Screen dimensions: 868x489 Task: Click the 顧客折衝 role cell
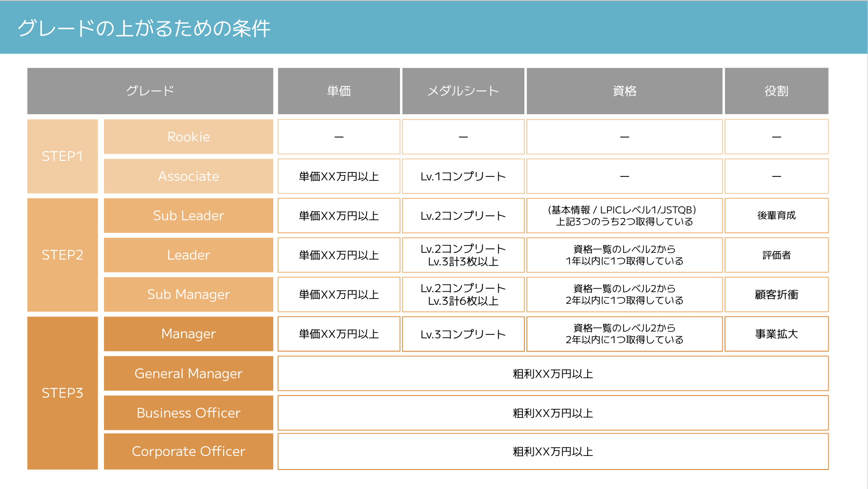777,294
